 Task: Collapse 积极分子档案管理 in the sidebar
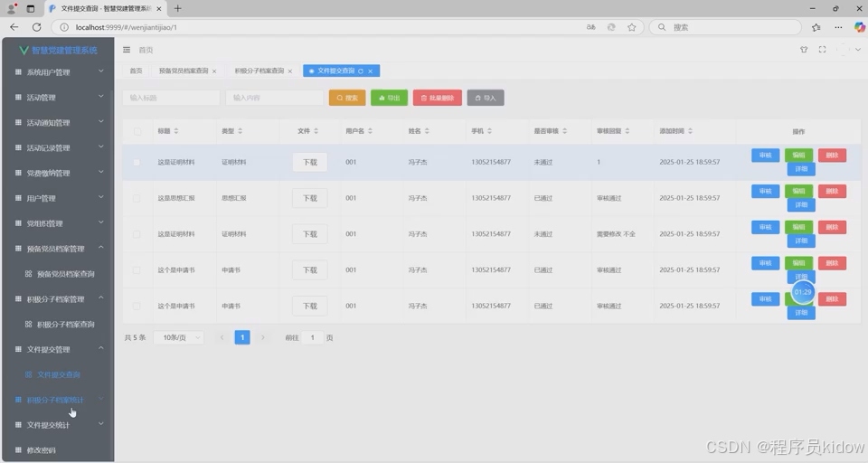coord(58,299)
